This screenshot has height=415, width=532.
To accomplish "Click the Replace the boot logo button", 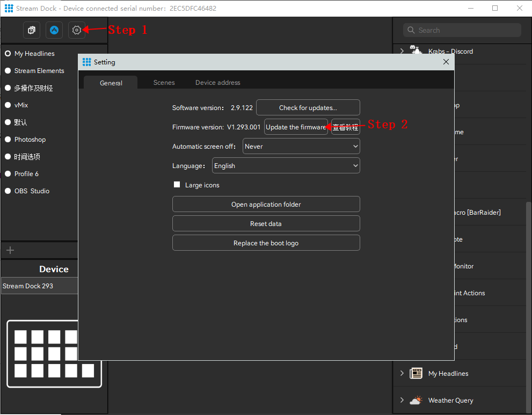I will click(x=266, y=243).
